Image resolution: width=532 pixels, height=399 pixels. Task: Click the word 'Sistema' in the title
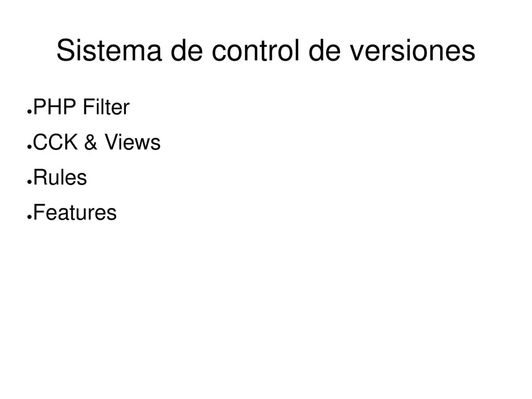[x=109, y=50]
